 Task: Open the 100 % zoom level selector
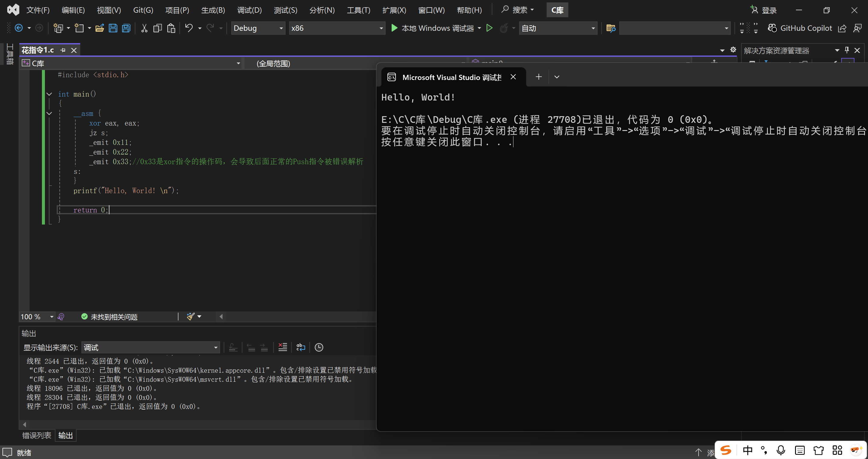(37, 317)
